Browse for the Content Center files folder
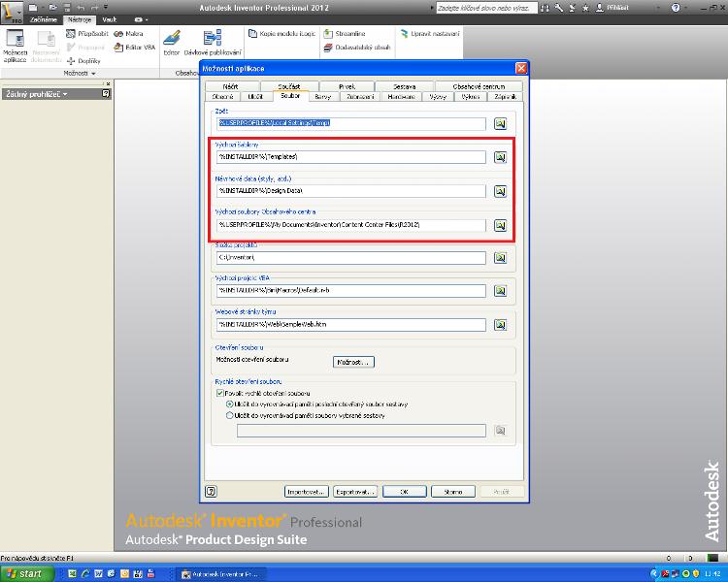This screenshot has height=582, width=728. 500,225
